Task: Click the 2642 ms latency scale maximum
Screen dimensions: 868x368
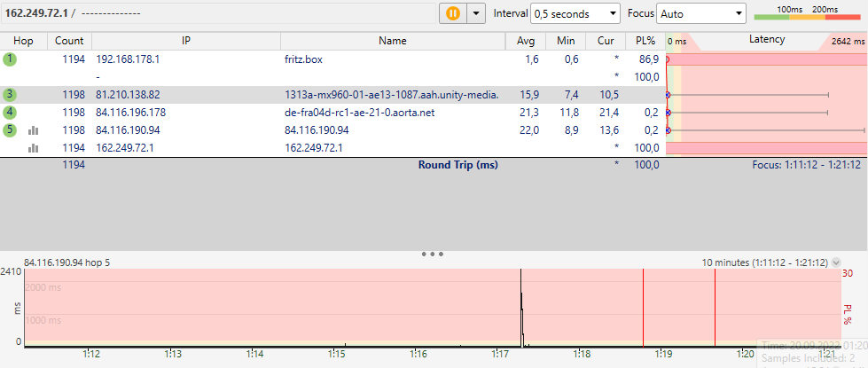Action: 848,41
